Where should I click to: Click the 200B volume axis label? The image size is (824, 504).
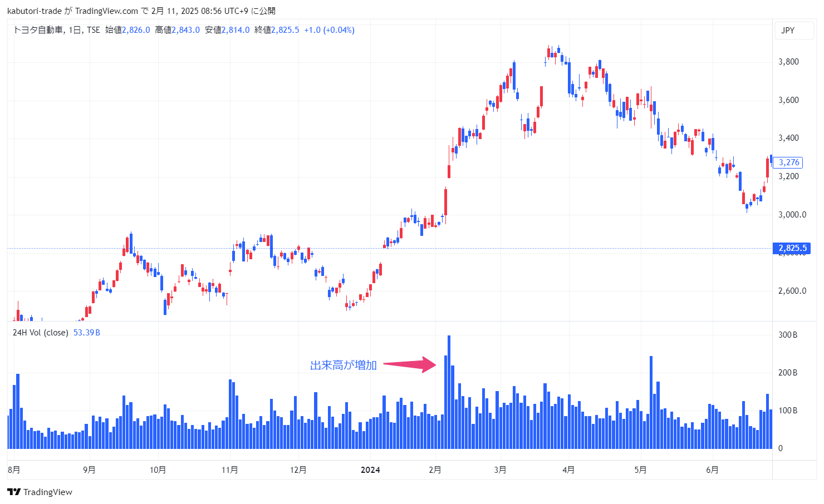[x=788, y=373]
